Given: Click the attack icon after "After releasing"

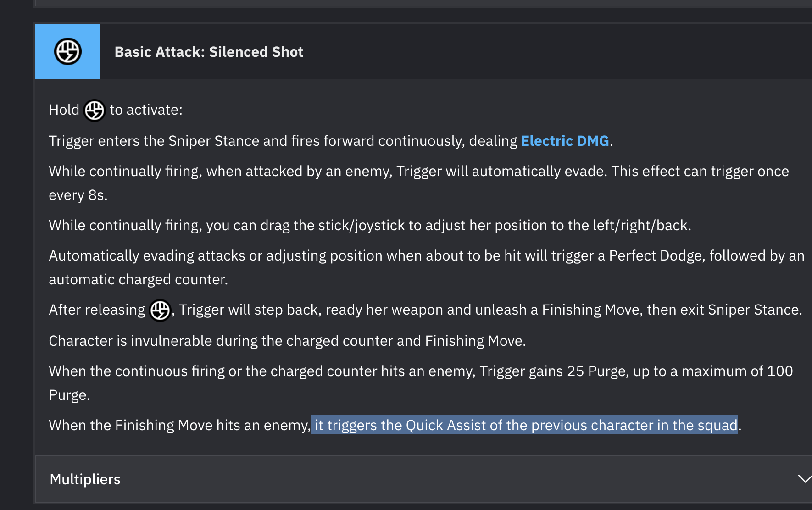Looking at the screenshot, I should [160, 310].
